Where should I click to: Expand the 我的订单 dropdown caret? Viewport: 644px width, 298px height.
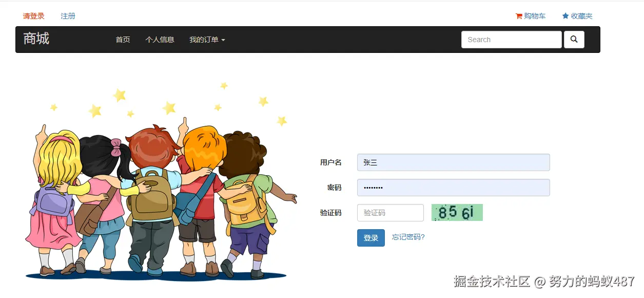point(223,40)
